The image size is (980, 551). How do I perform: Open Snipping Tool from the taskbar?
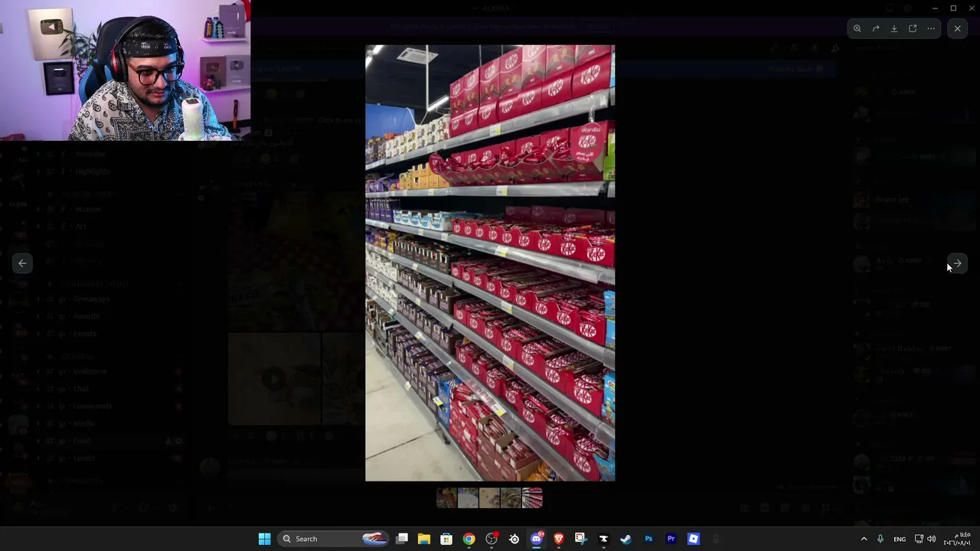(581, 539)
